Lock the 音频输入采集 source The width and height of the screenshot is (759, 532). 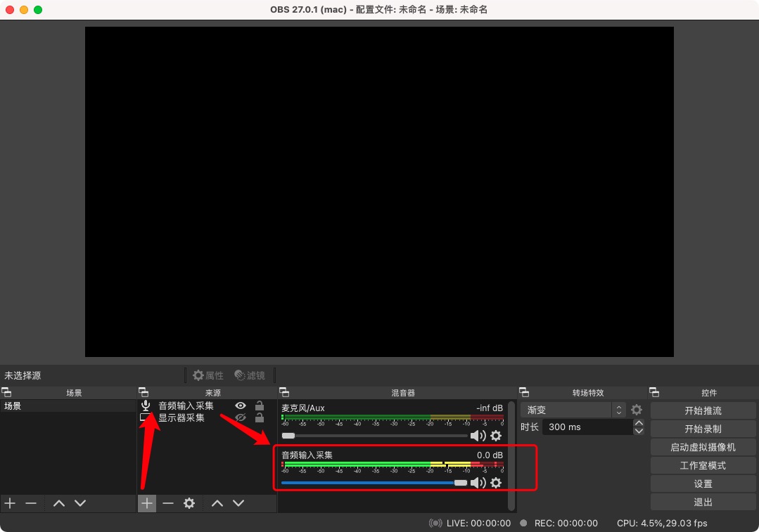click(260, 406)
